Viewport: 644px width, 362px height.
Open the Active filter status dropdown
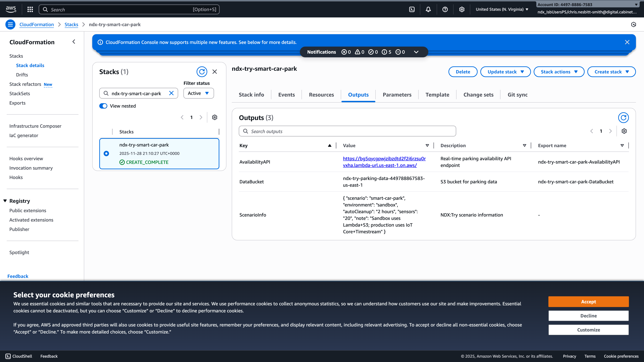coord(198,93)
